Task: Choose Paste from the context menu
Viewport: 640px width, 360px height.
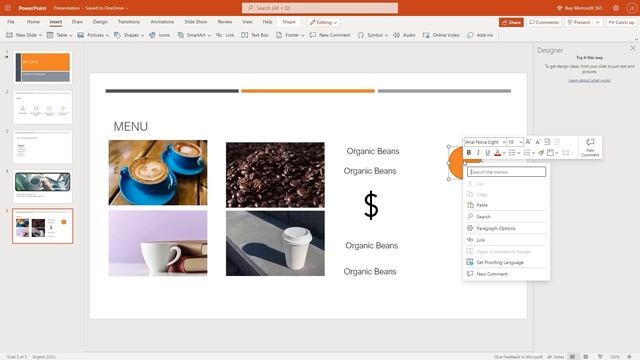Action: click(x=506, y=205)
